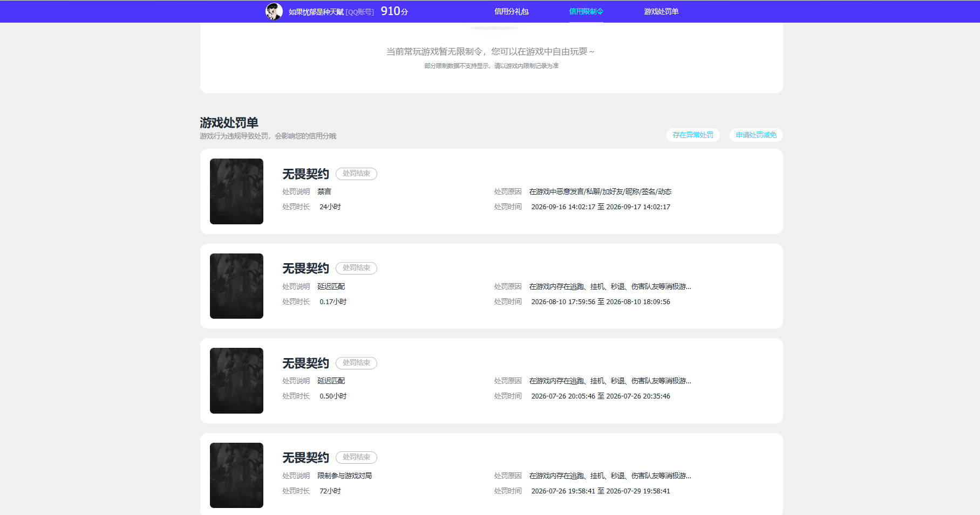Screen dimensions: 980x515
Task: Click the 部分限制数据不支持显示 note
Action: (x=491, y=66)
